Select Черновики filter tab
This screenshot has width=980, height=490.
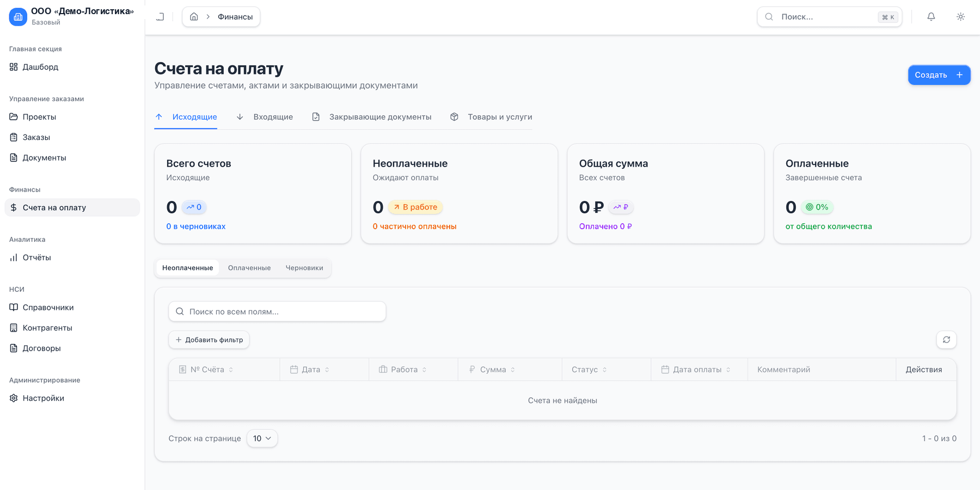coord(304,268)
